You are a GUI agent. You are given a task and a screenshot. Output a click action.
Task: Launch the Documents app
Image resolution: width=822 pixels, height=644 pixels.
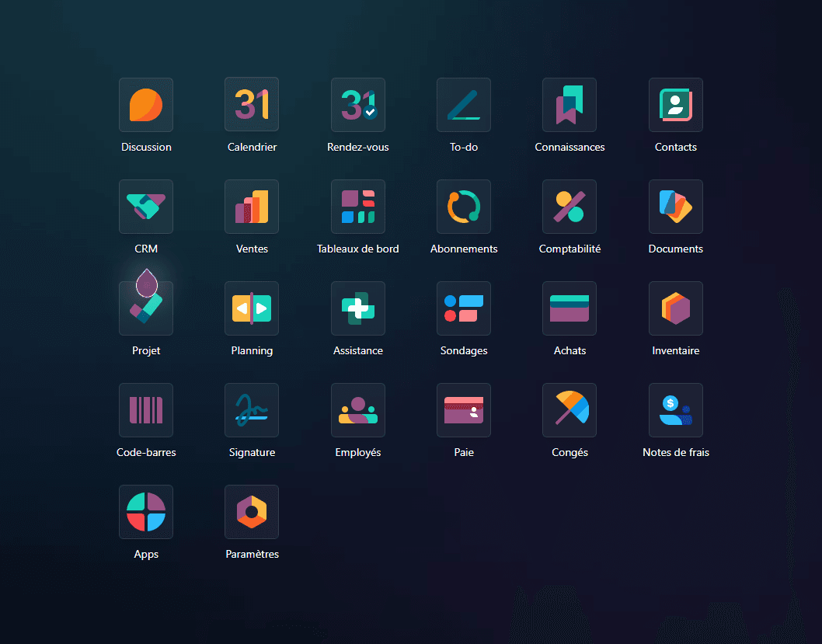[676, 207]
